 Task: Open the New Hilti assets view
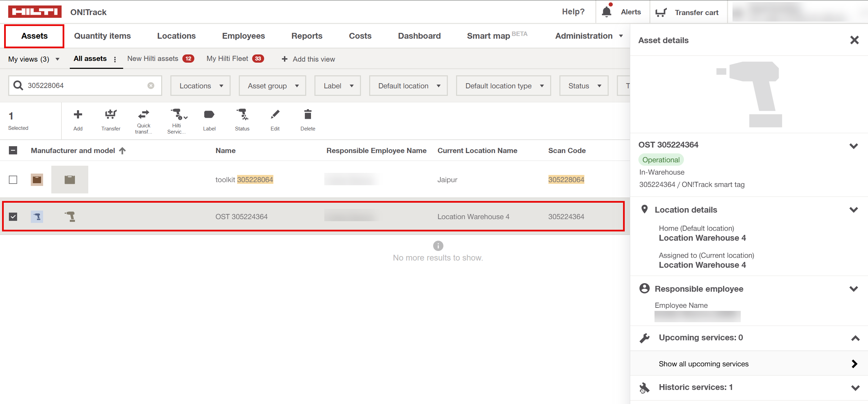(x=153, y=59)
